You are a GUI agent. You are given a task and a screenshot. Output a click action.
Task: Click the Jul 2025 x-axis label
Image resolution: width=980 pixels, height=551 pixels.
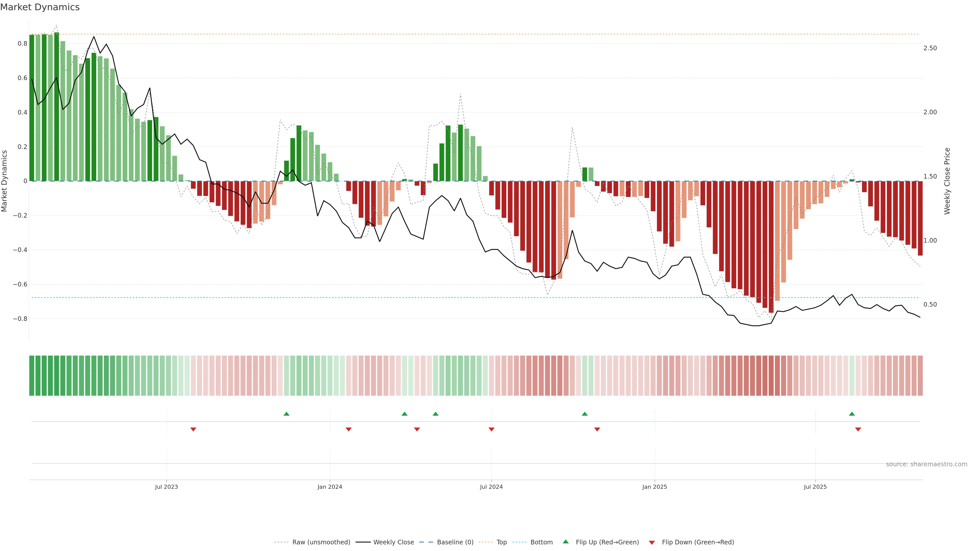pos(815,487)
